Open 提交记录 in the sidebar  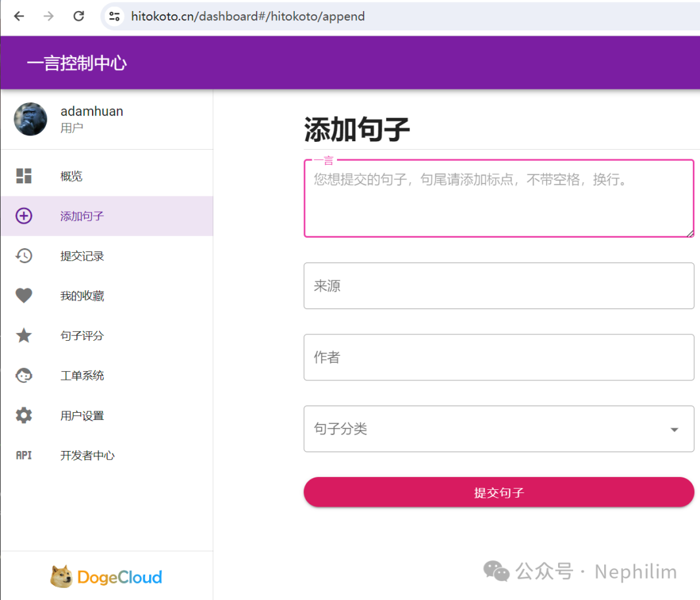tap(107, 256)
